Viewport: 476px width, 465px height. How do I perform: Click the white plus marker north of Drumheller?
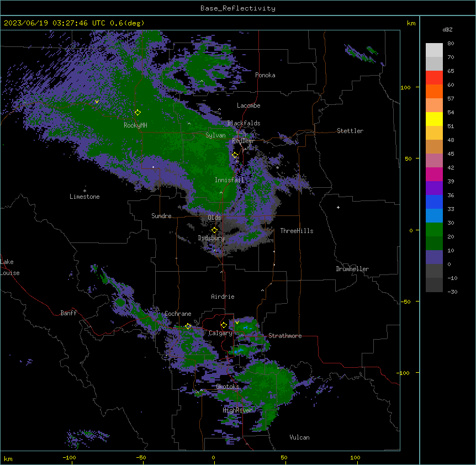338,207
